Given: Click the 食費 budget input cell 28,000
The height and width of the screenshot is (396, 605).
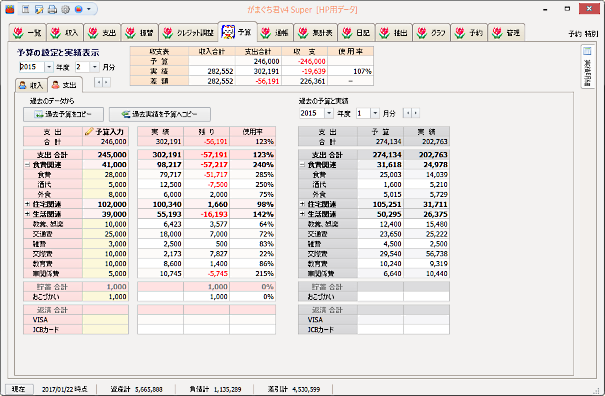Looking at the screenshot, I should tap(105, 175).
